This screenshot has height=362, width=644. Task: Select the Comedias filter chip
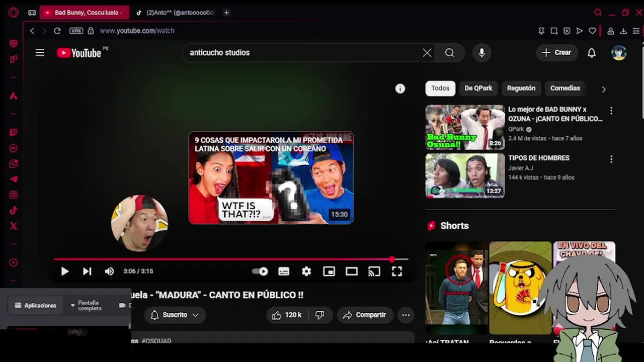(565, 88)
